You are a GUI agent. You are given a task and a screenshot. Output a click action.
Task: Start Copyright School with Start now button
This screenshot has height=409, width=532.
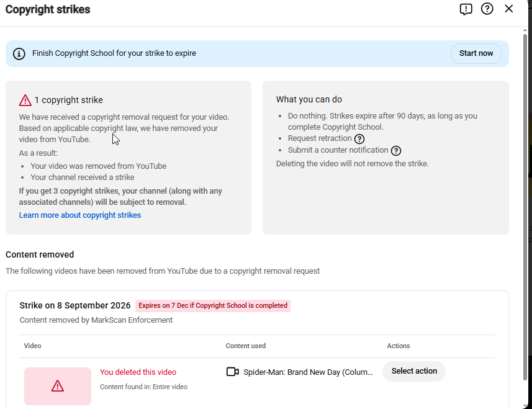tap(476, 53)
